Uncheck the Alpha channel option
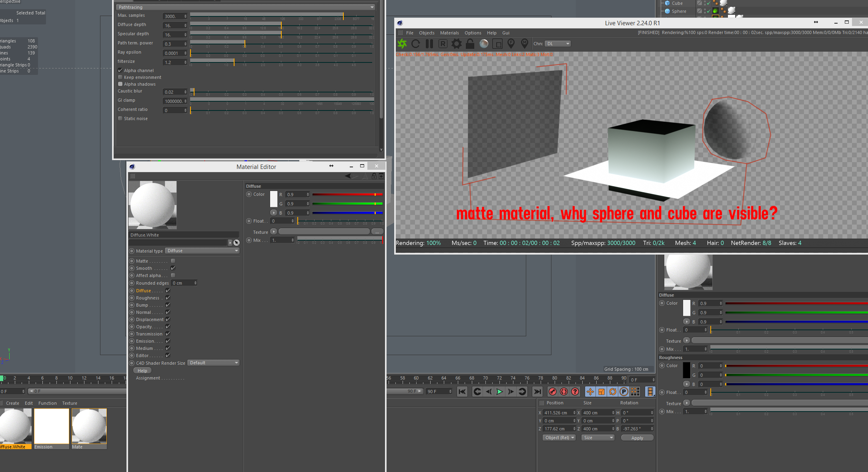Image resolution: width=868 pixels, height=472 pixels. tap(120, 70)
